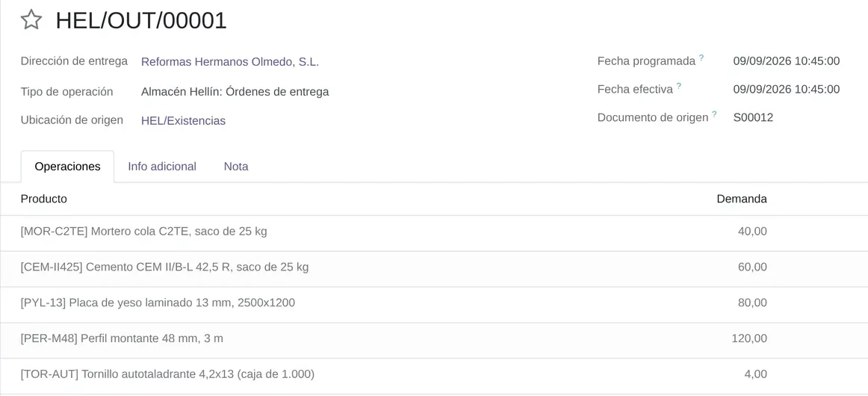Viewport: 868px width, 396px height.
Task: Click the scheduled date value in Fecha programada
Action: 786,61
